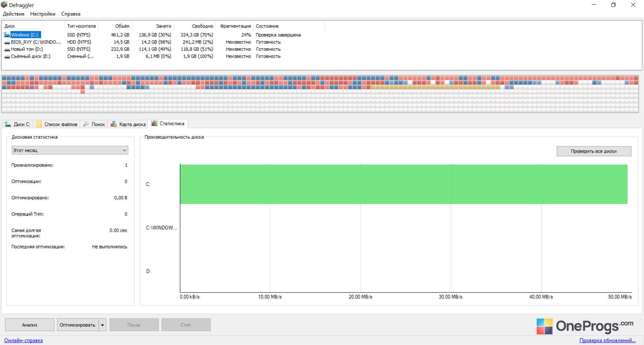
Task: Open the Действие menu
Action: pos(13,14)
